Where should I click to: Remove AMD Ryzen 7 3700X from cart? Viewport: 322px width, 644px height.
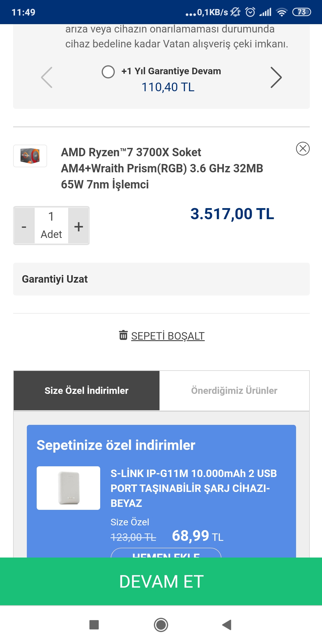coord(303,148)
